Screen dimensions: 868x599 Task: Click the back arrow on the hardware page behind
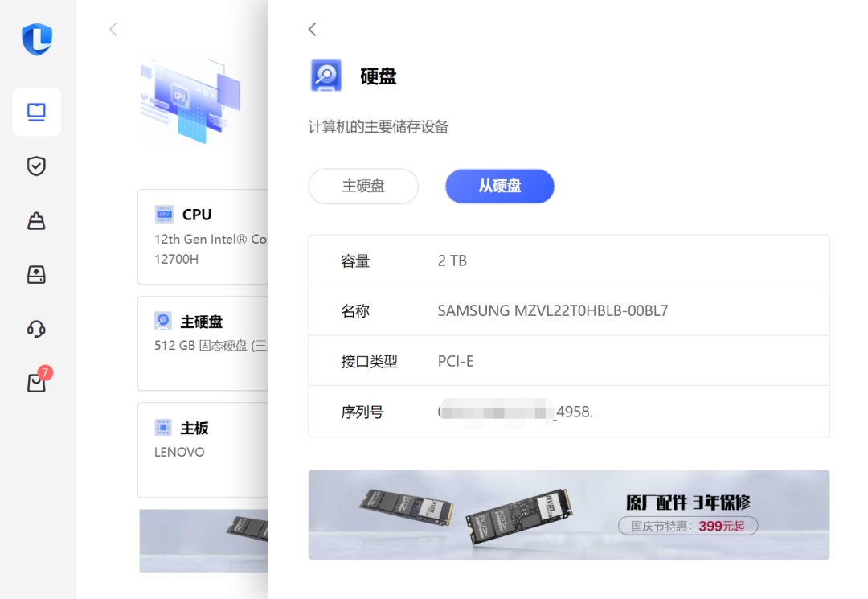coord(113,29)
